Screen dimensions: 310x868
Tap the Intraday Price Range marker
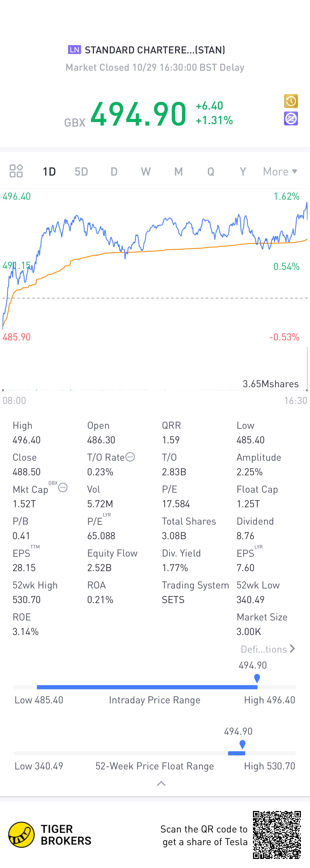point(257,678)
